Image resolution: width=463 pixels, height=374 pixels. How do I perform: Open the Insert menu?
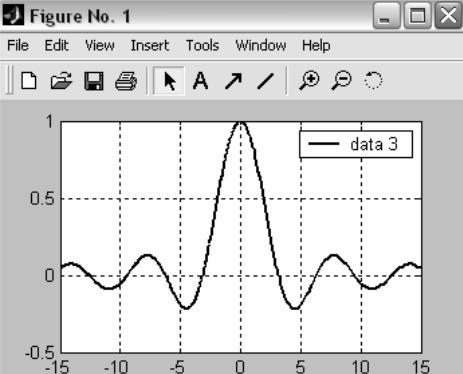pos(150,45)
